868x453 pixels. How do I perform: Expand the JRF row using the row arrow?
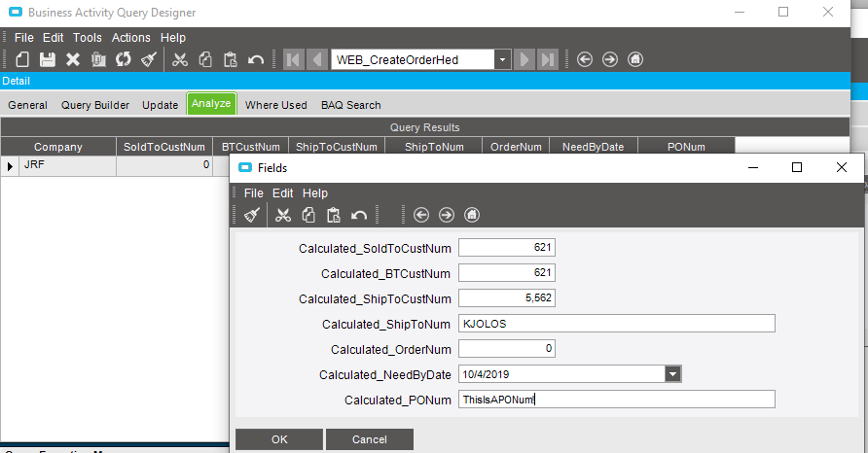coord(11,166)
